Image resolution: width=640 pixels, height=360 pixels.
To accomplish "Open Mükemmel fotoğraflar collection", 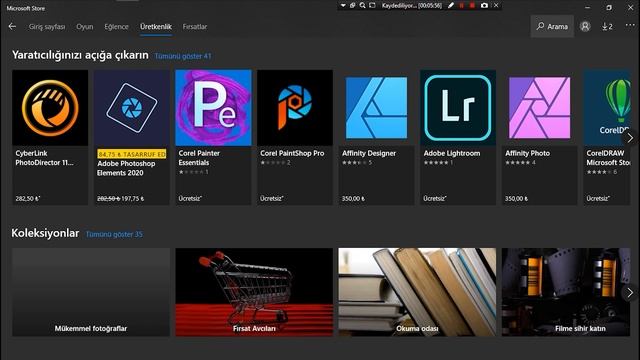I will 91,292.
